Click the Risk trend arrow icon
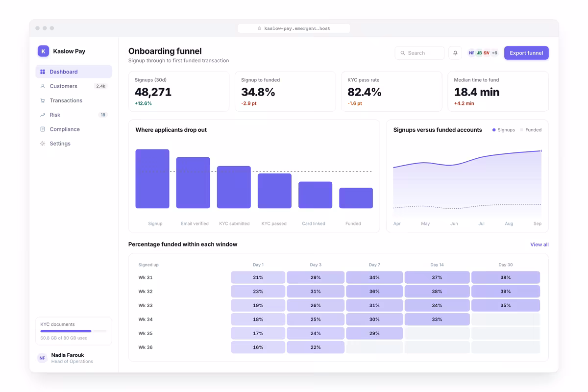 (43, 115)
